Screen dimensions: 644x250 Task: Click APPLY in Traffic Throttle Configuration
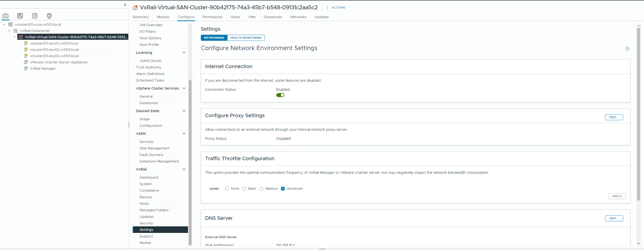point(617,196)
